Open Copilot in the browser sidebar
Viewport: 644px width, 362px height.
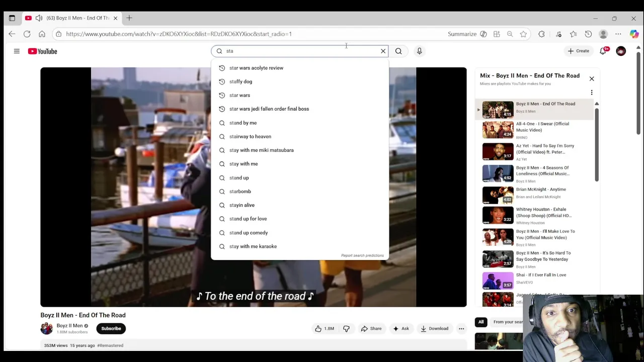pyautogui.click(x=634, y=34)
